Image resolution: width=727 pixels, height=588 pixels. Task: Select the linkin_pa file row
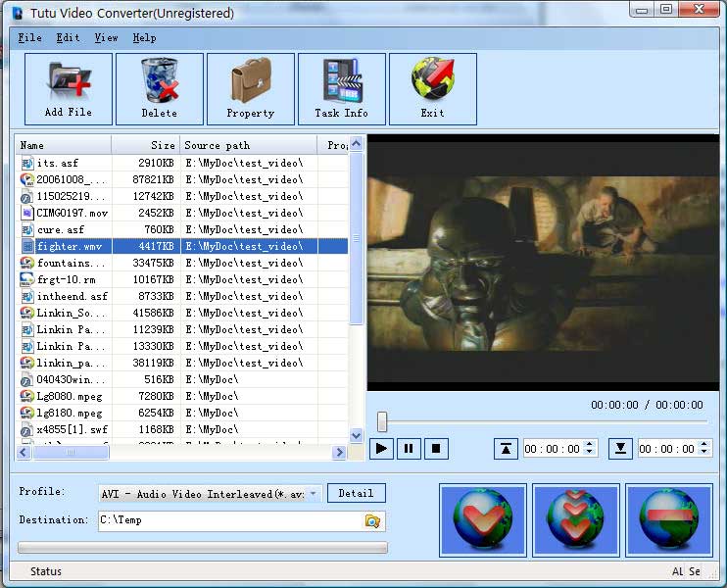click(182, 364)
